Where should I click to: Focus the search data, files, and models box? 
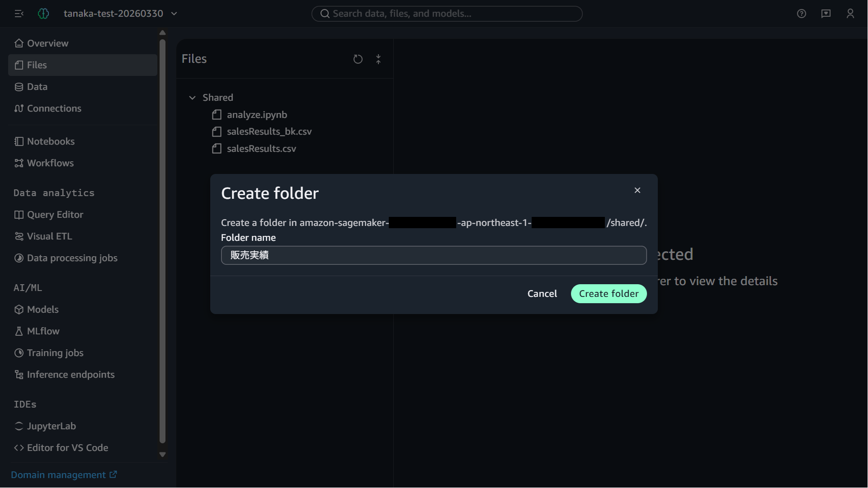click(447, 14)
